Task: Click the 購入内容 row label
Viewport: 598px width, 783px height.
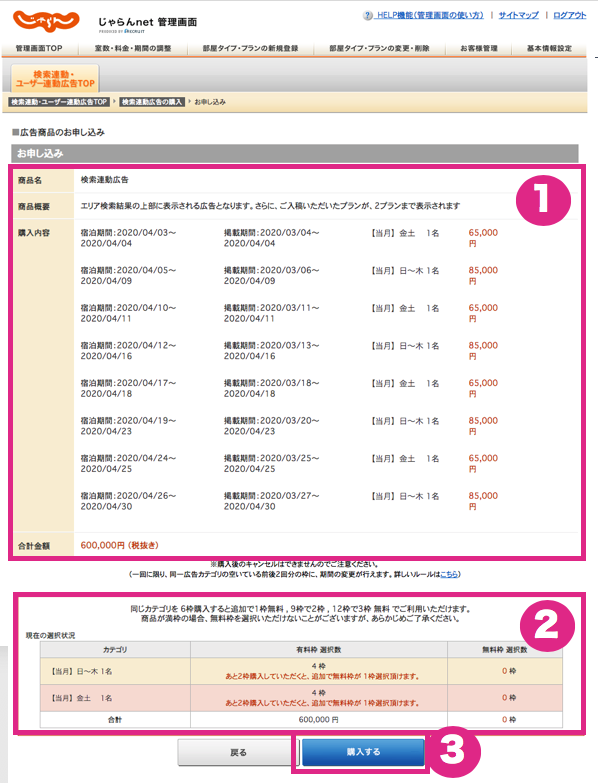Action: 34,233
